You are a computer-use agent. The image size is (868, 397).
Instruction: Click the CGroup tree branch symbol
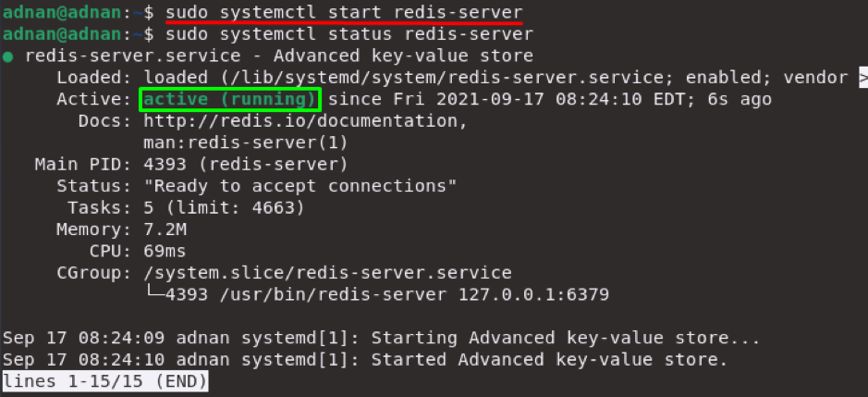153,294
